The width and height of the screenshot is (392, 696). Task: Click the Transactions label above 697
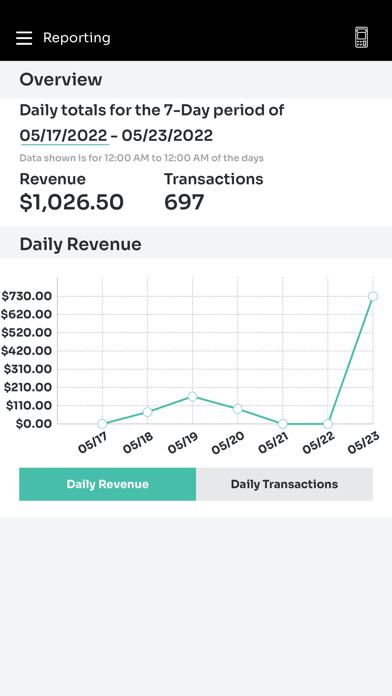click(214, 179)
